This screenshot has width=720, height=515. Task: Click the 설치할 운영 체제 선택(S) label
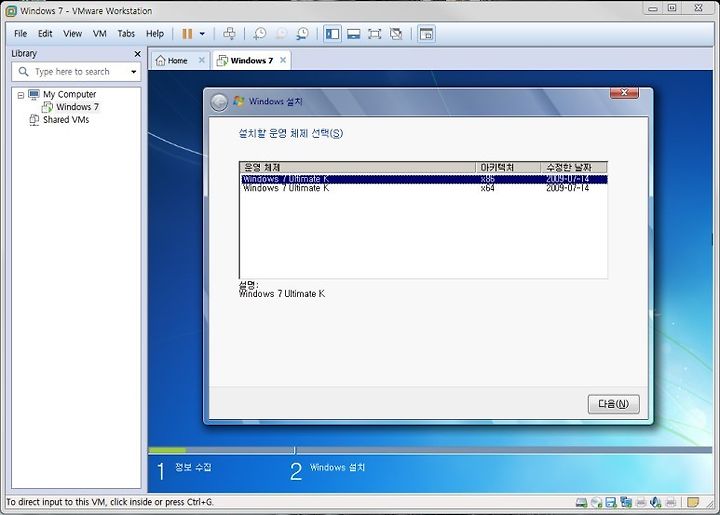pyautogui.click(x=291, y=134)
